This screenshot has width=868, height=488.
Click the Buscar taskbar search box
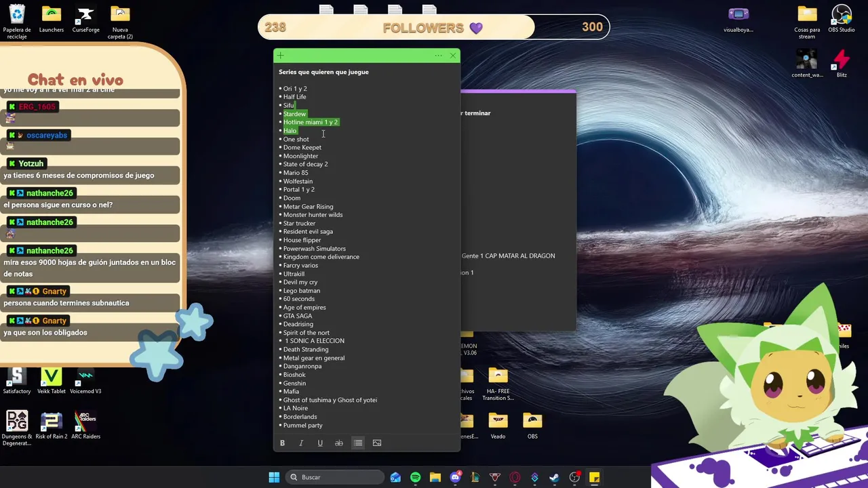336,477
